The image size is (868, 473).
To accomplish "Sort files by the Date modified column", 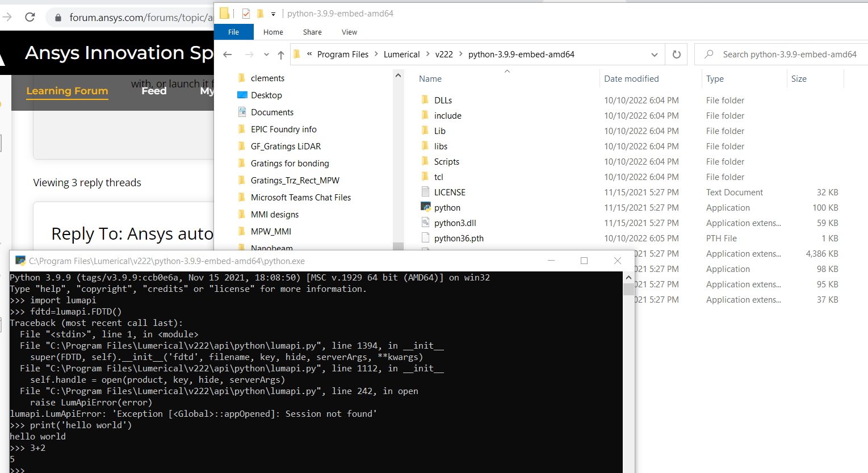I will click(x=631, y=79).
